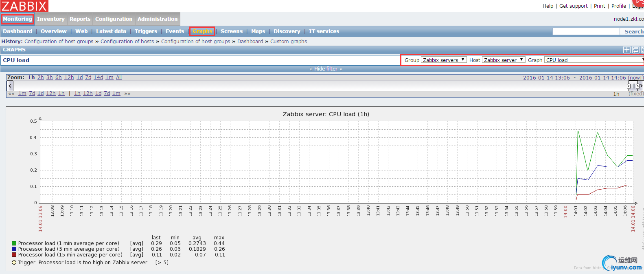Image resolution: width=644 pixels, height=274 pixels.
Task: Open the Inventory main menu
Action: [50, 19]
